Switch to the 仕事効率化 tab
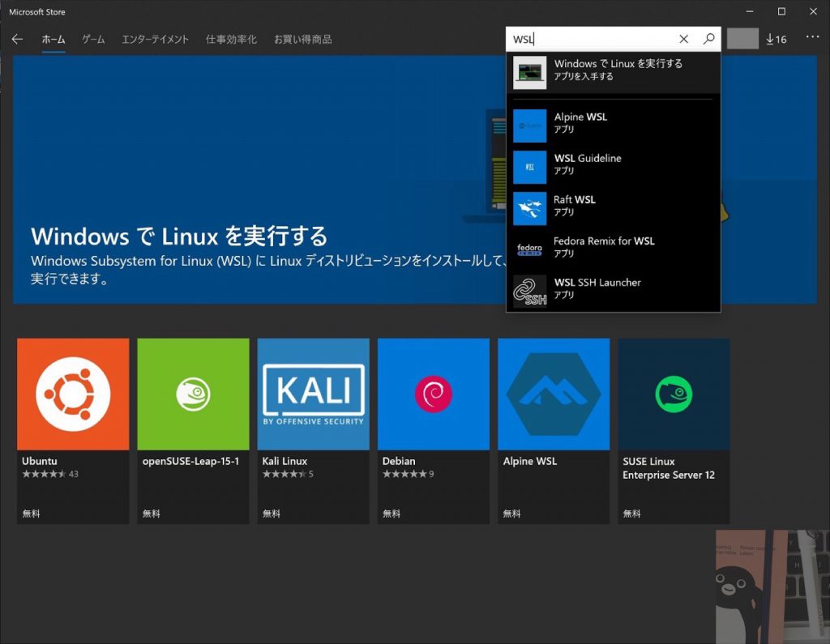This screenshot has width=830, height=644. [x=231, y=40]
